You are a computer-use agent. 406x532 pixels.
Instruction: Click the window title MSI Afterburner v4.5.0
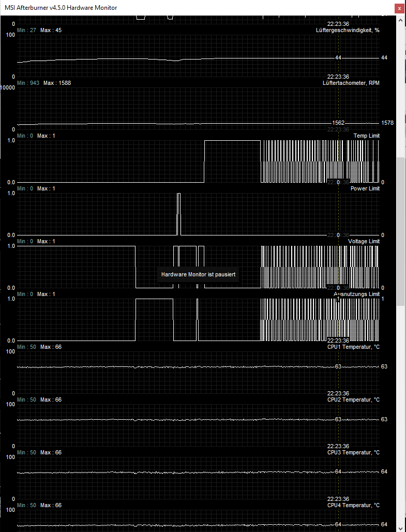tap(61, 8)
